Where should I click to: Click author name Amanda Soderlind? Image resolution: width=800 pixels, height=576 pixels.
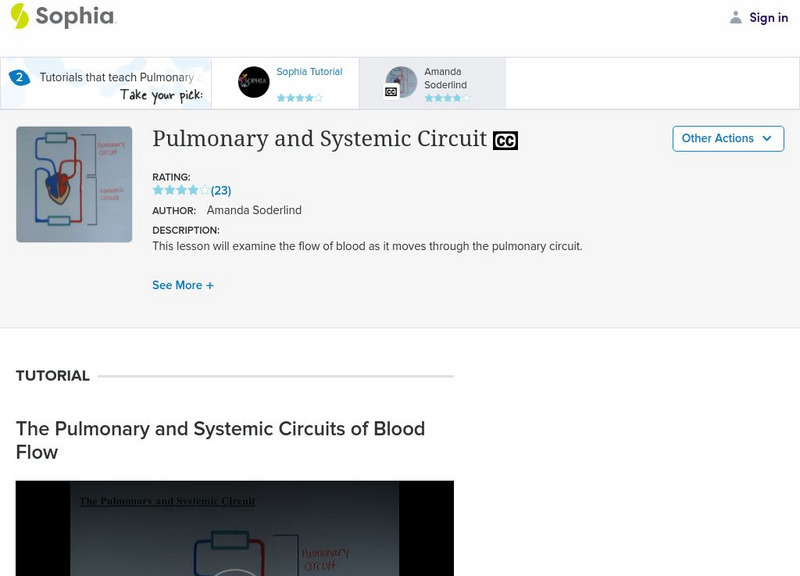[254, 210]
